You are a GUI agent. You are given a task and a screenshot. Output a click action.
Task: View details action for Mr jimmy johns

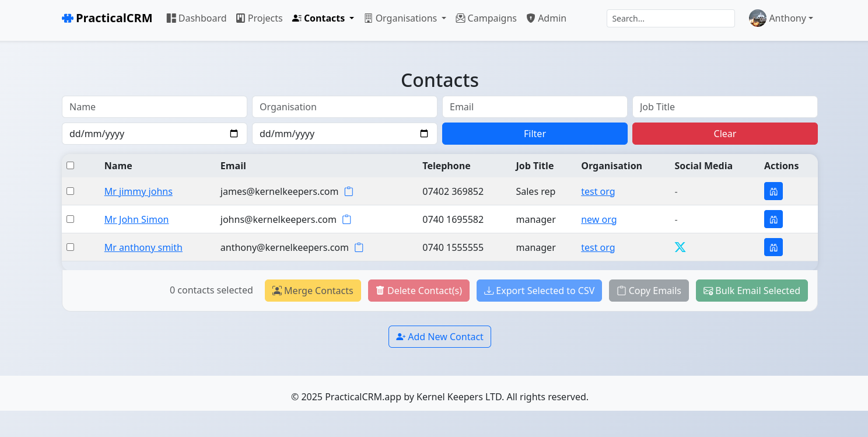773,191
